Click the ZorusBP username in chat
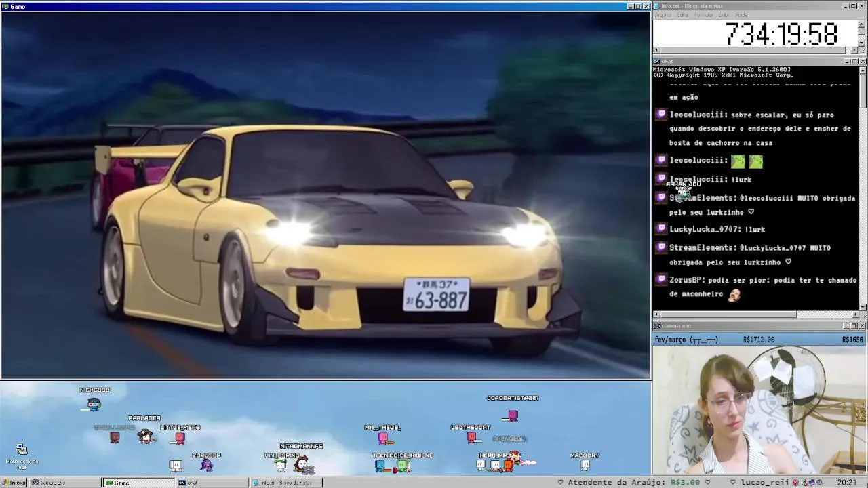 click(686, 280)
